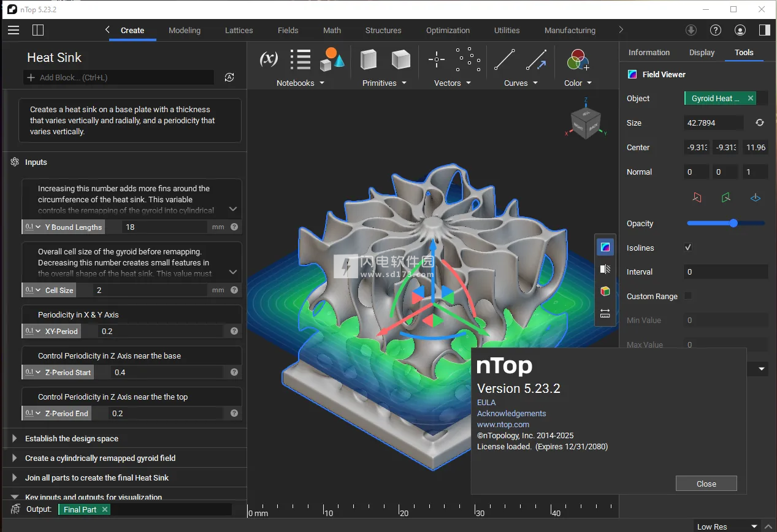Open the EULA link

click(486, 402)
